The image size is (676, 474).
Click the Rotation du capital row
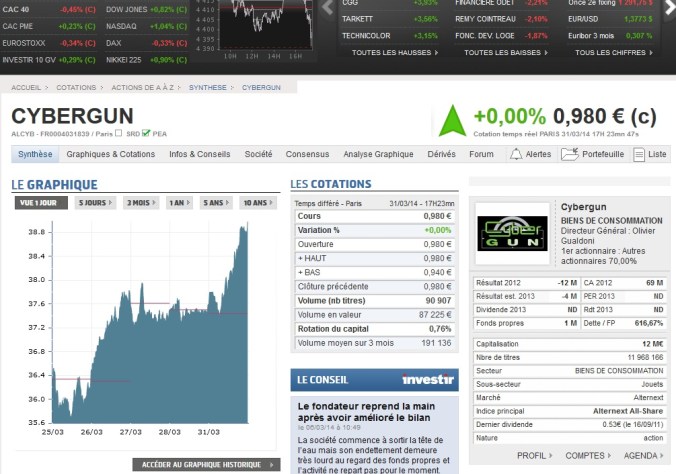[374, 329]
